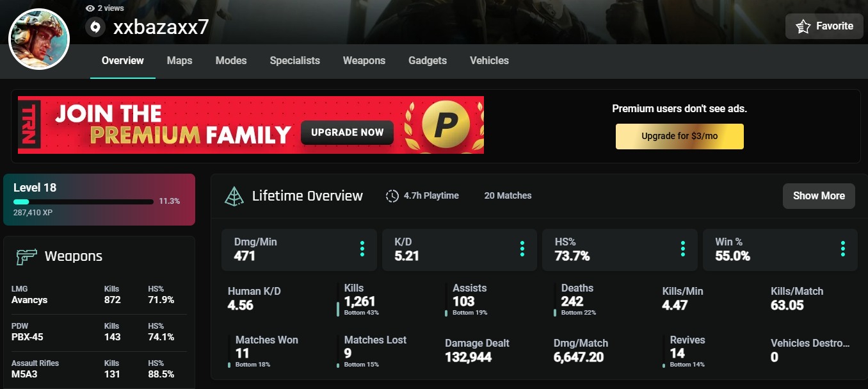
Task: Open the Maps tab
Action: point(180,61)
